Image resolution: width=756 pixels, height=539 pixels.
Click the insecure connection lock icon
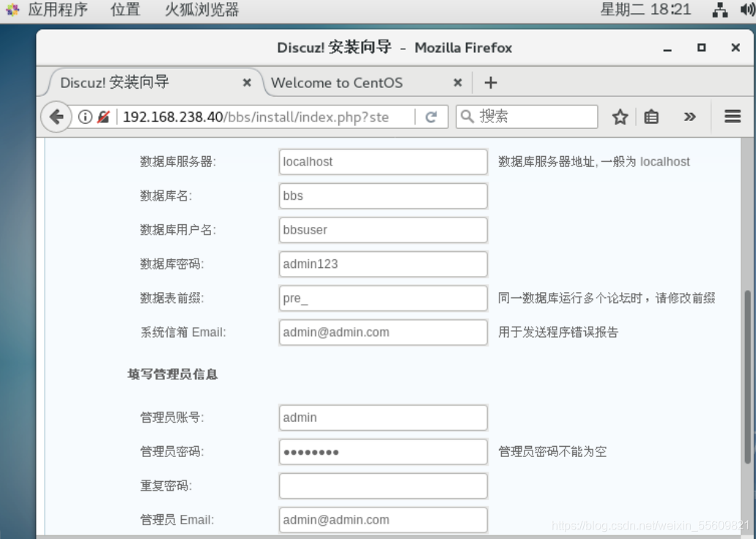point(103,116)
